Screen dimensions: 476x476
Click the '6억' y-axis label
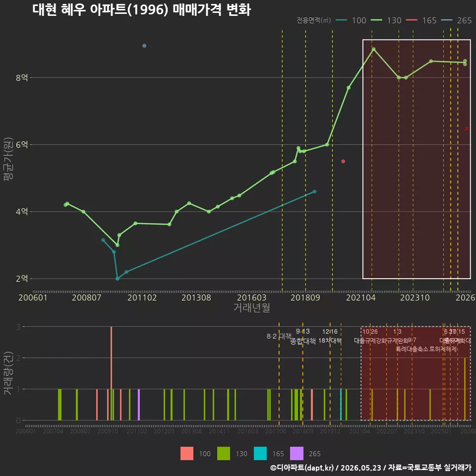(22, 144)
